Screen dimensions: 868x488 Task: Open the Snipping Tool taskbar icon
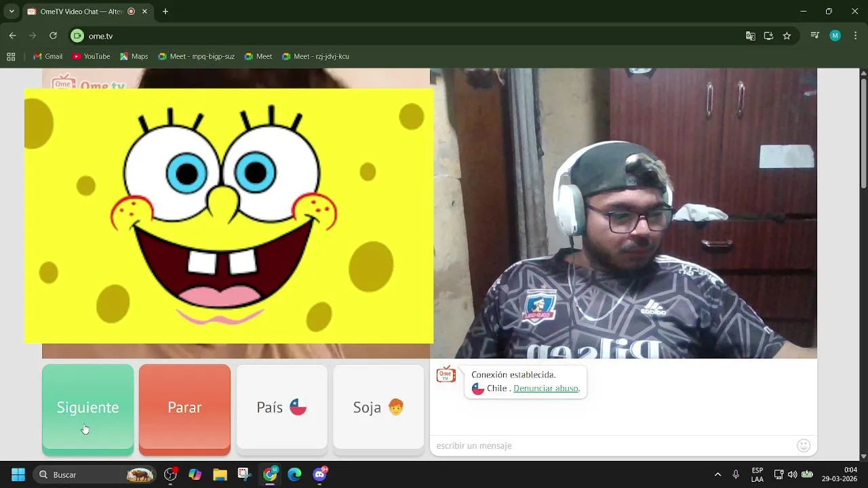pyautogui.click(x=245, y=474)
